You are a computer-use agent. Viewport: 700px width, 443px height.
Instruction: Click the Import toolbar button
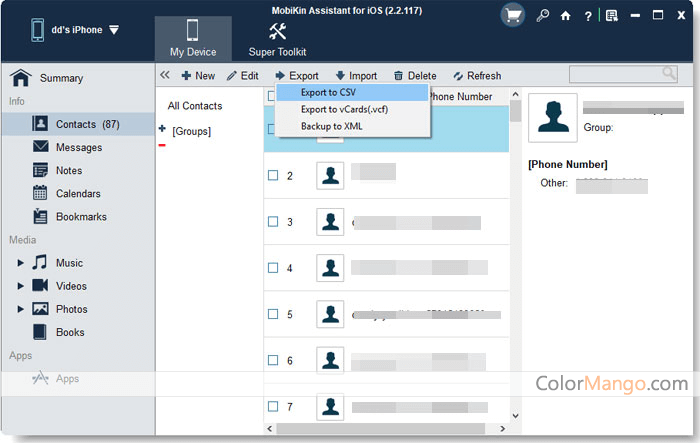(x=356, y=76)
